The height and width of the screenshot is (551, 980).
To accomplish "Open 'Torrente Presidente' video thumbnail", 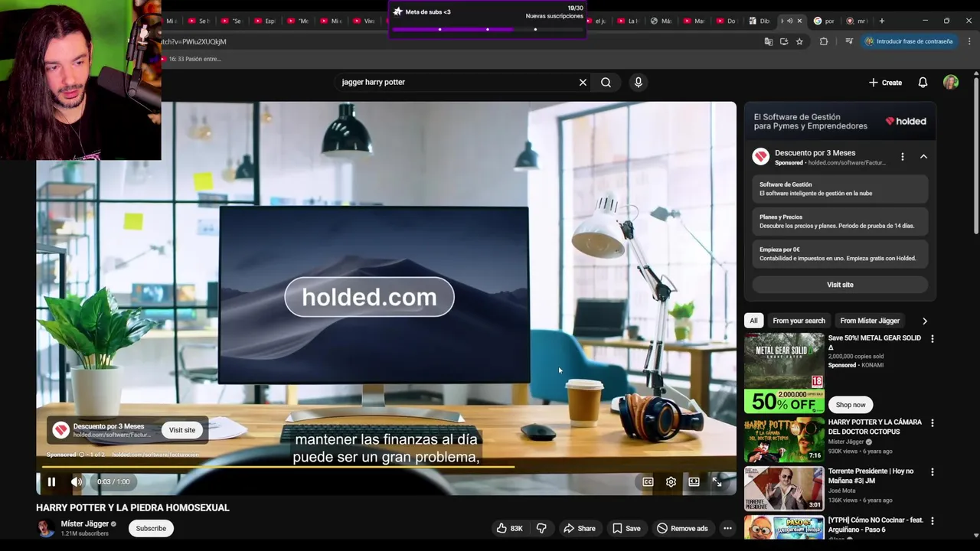I will (x=784, y=488).
